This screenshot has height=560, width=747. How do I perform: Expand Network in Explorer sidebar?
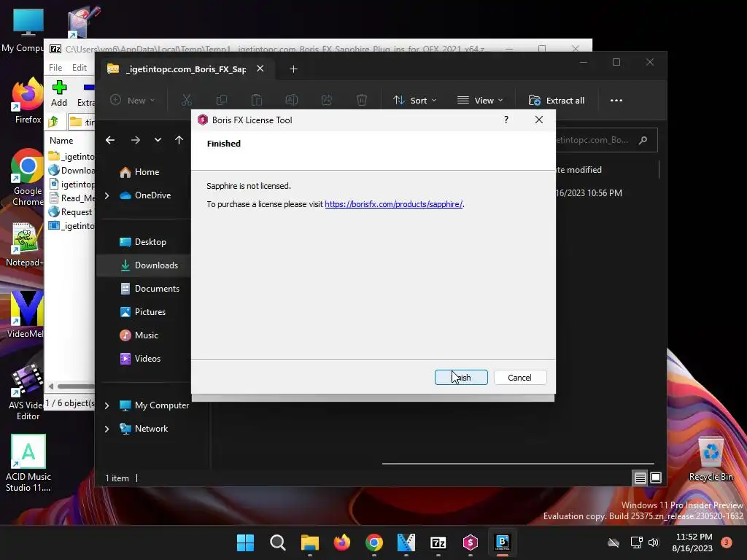(107, 429)
